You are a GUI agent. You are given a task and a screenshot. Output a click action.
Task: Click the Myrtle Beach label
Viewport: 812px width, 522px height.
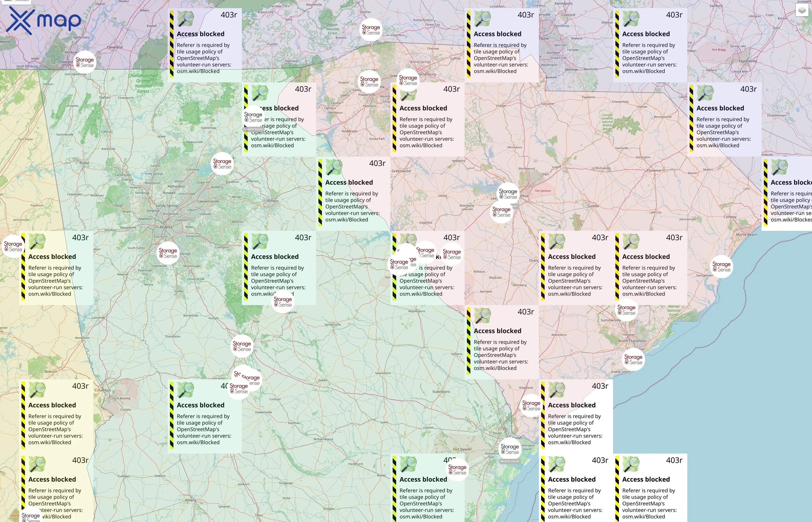(x=746, y=235)
